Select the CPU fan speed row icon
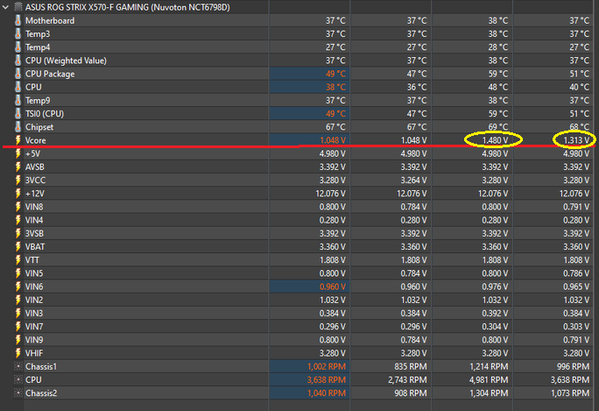This screenshot has height=411, width=599. point(18,380)
